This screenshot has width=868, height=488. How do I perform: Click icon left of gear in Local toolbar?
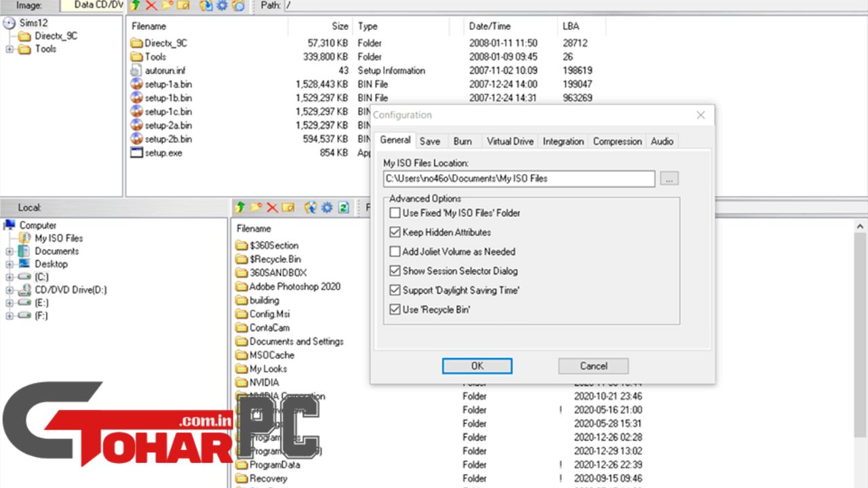pyautogui.click(x=311, y=207)
